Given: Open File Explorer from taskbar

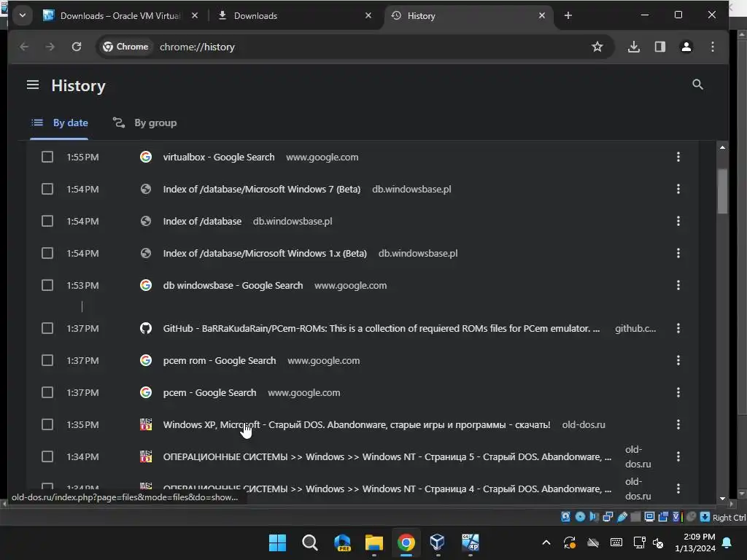Looking at the screenshot, I should pos(374,542).
